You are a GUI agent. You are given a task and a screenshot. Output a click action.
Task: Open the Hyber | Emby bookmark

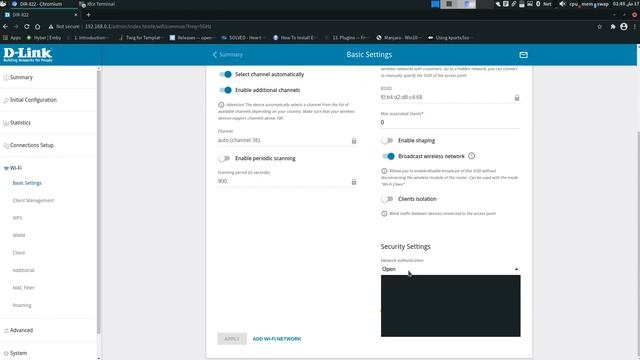(44, 38)
